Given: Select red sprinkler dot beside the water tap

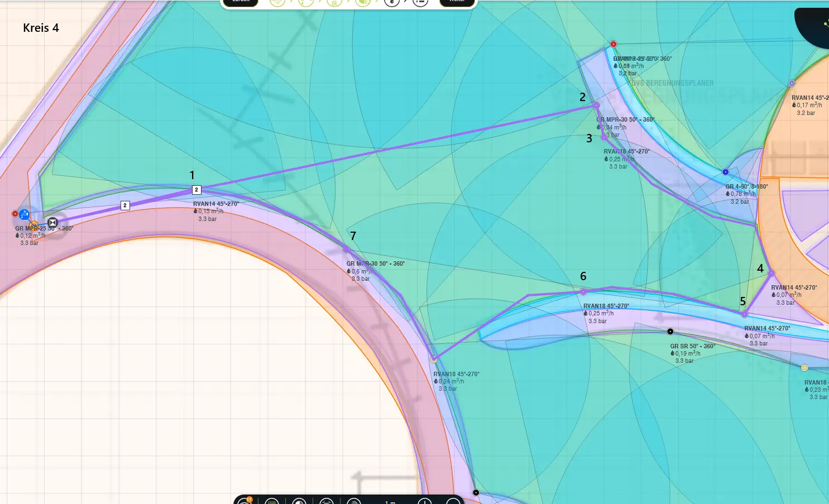Looking at the screenshot, I should [x=15, y=214].
